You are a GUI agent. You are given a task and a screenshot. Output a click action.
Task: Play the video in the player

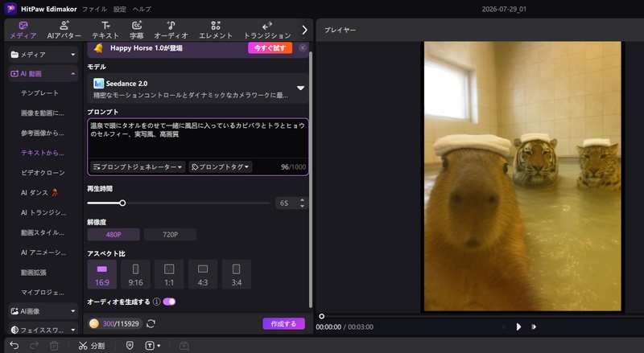tap(518, 326)
